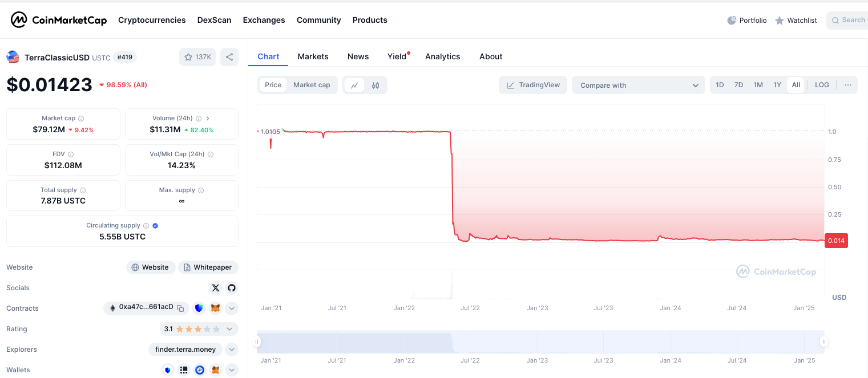Open the Watchlist page
This screenshot has width=868, height=378.
[x=796, y=21]
